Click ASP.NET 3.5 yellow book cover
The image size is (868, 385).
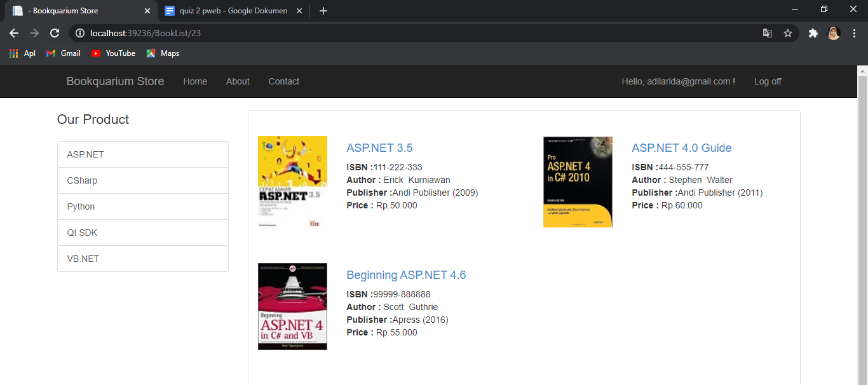coord(292,182)
